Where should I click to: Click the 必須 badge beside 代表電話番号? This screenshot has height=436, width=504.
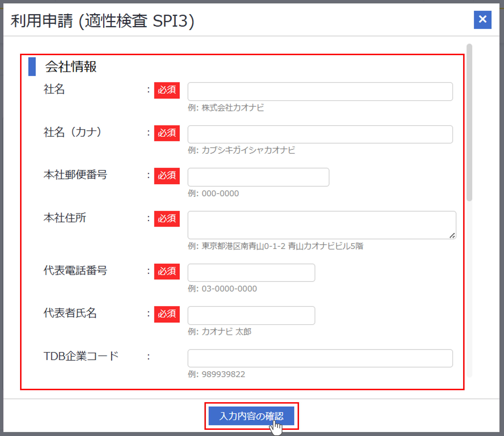coord(167,271)
